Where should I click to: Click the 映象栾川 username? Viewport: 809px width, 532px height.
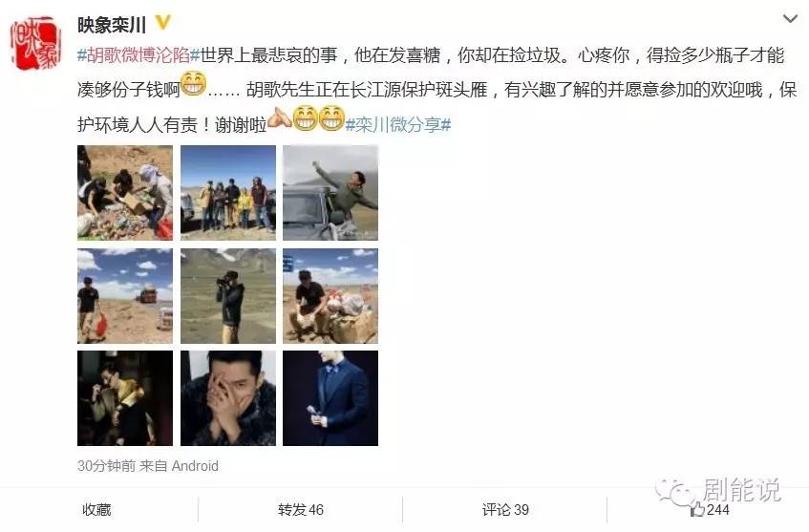pos(112,24)
